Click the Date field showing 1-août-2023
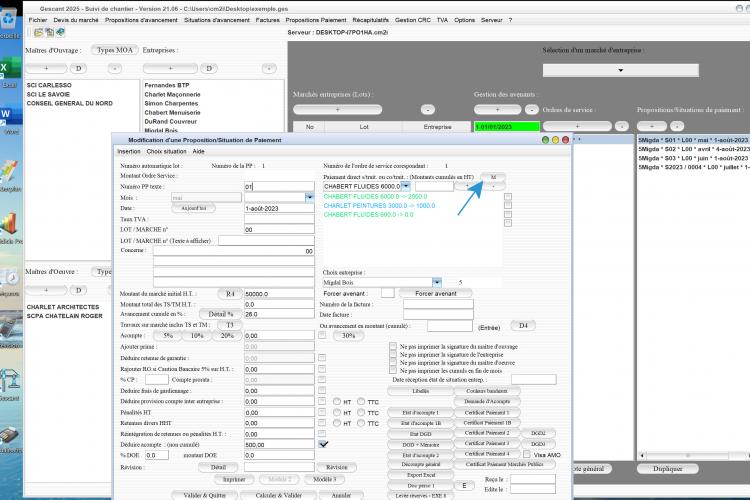Screen dimensions: 750x500 pyautogui.click(x=279, y=209)
